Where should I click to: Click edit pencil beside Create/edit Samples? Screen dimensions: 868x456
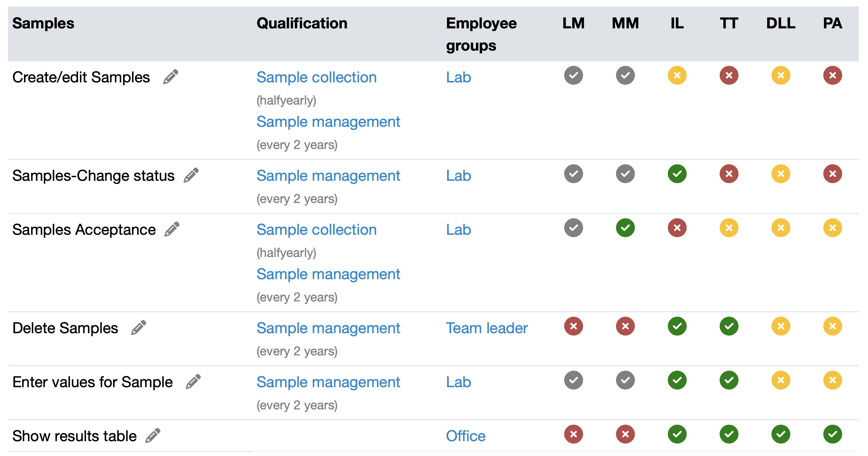[x=171, y=77]
